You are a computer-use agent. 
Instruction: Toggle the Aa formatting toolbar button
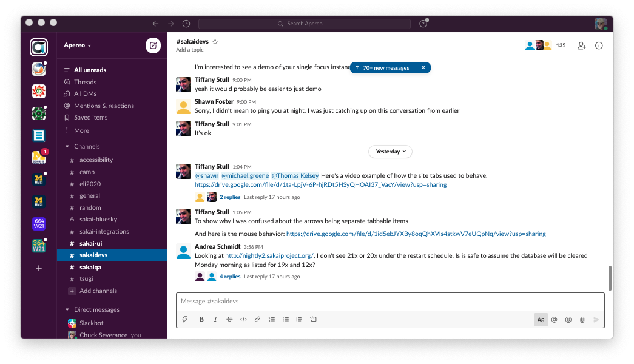[541, 319]
